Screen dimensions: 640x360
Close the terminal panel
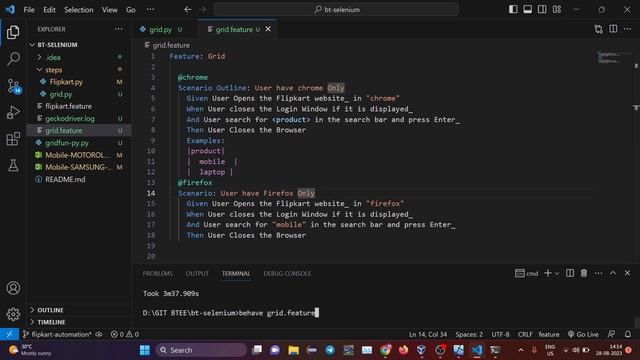pos(627,273)
